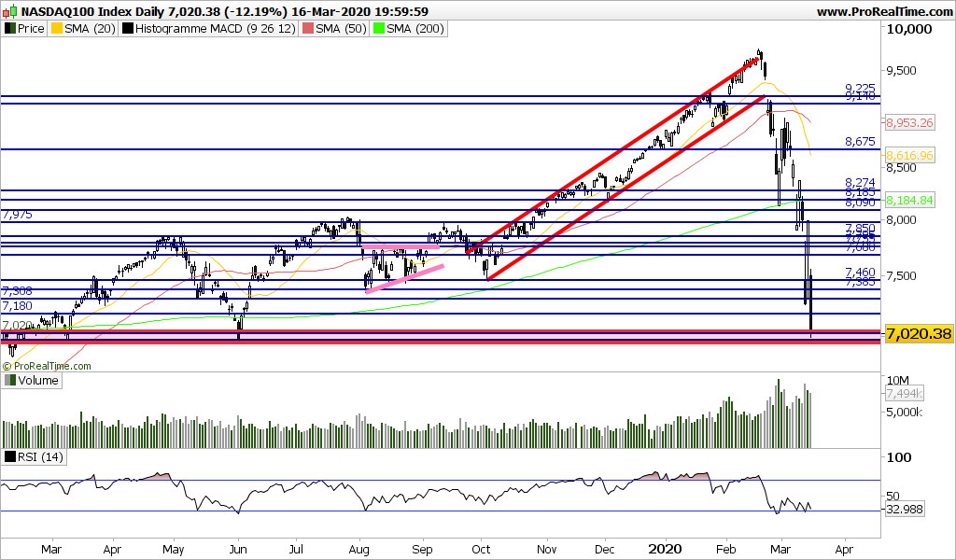
Task: Click the SMA (200) value tag 8,184.84
Action: [x=909, y=200]
